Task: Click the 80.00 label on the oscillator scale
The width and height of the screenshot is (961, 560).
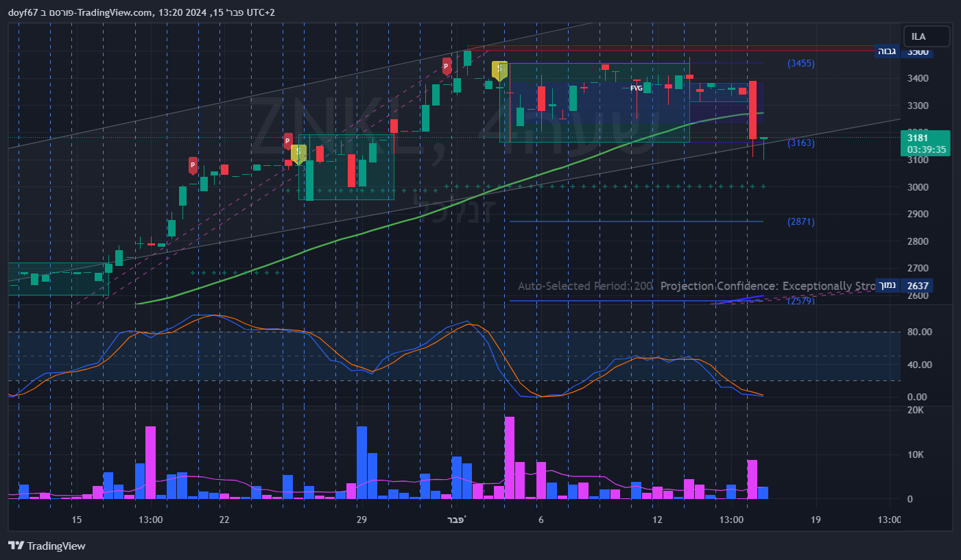Action: (918, 332)
